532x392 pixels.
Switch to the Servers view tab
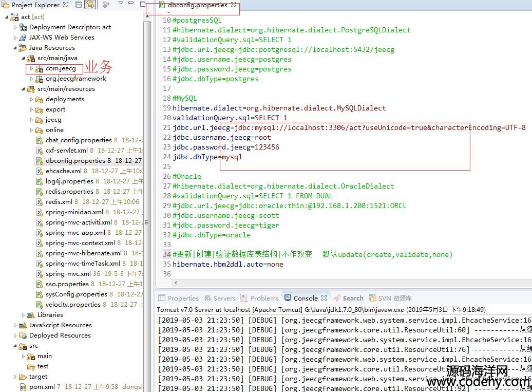220,298
